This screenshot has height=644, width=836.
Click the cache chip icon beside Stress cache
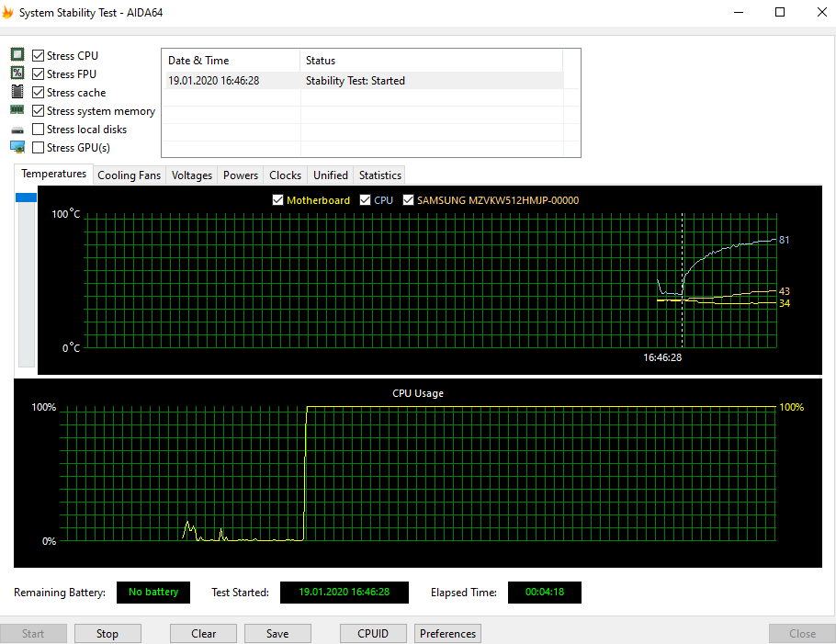click(x=17, y=92)
